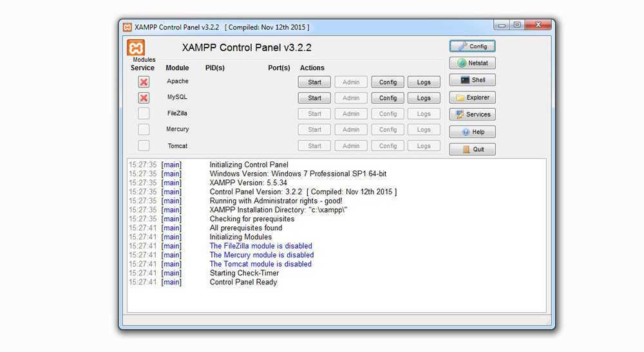Screen dimensions: 644x352
Task: Open the Services button
Action: (x=472, y=115)
